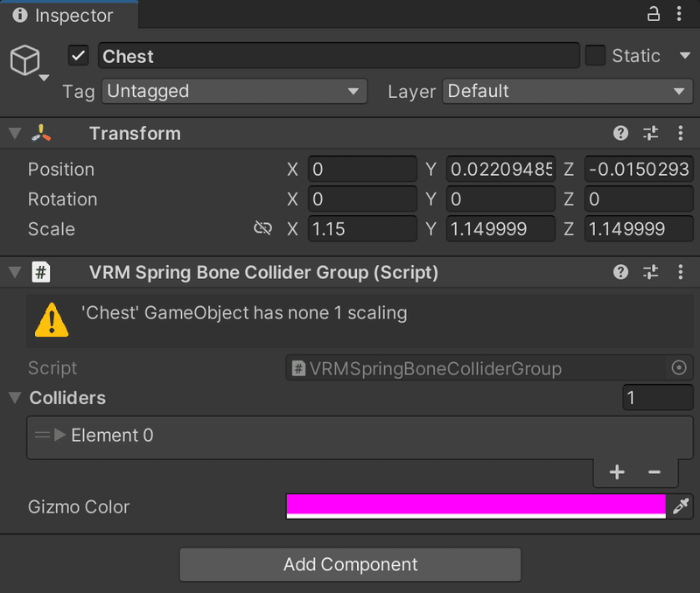Click the Position Y input field
700x593 pixels.
point(500,169)
